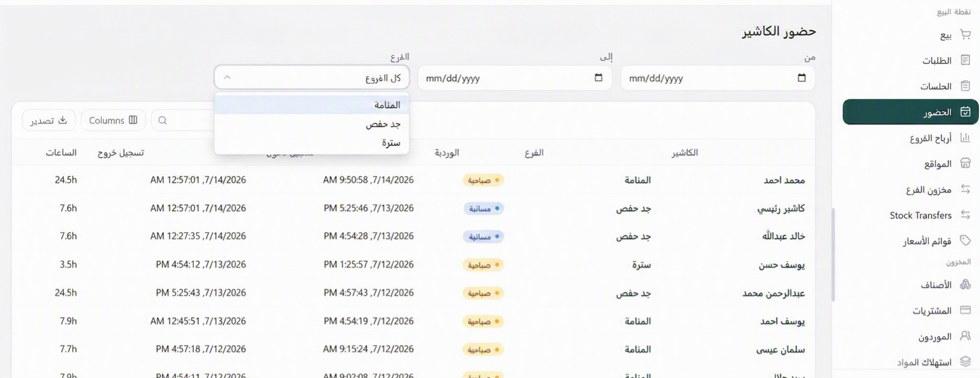Click مسائية shift badge in كاشير رئيسي row
The image size is (980, 378).
click(x=483, y=208)
